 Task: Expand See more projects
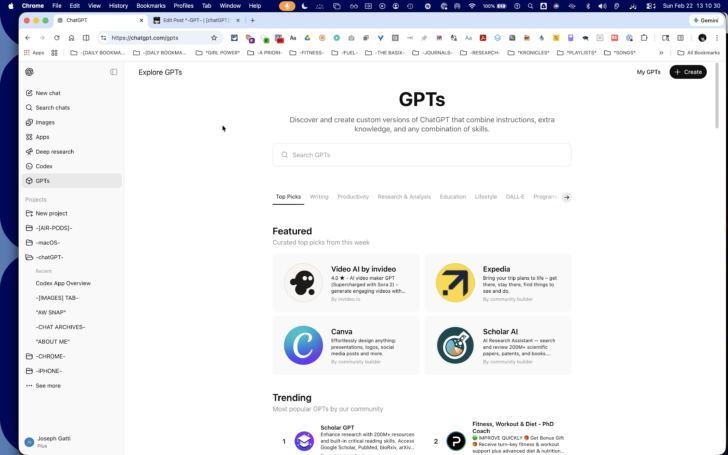coord(72,386)
